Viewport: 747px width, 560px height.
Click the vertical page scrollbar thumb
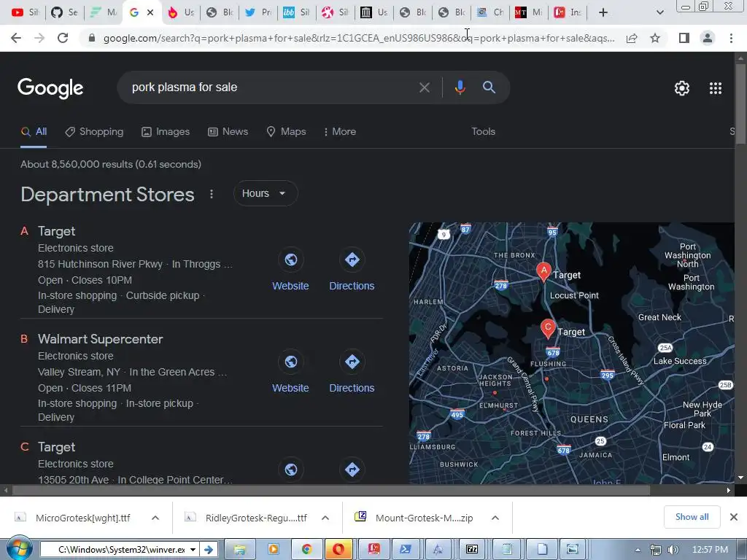pyautogui.click(x=740, y=104)
